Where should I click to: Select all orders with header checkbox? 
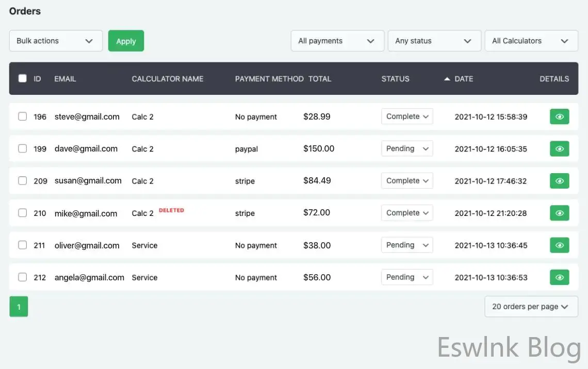[x=22, y=78]
